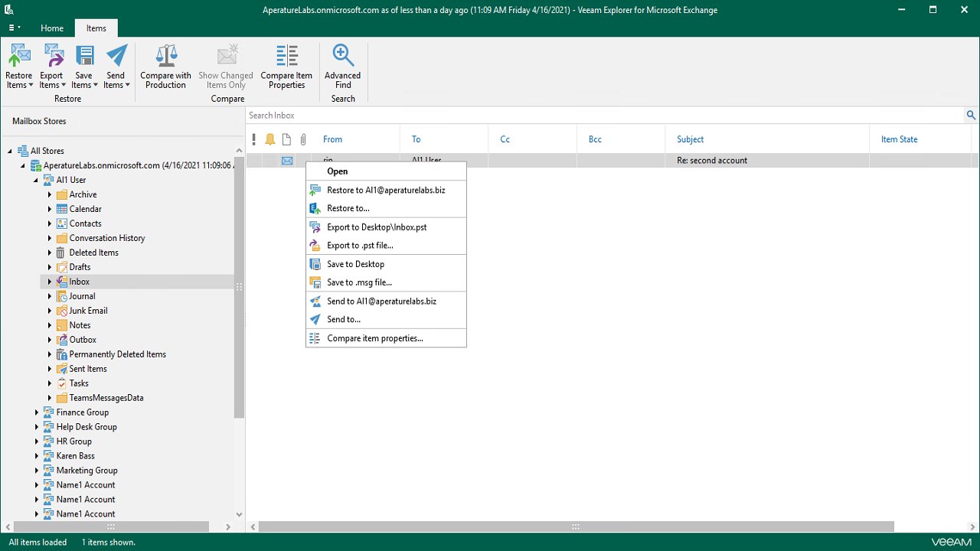Sort by the importance exclamation column
The height and width of the screenshot is (551, 980).
coord(254,139)
